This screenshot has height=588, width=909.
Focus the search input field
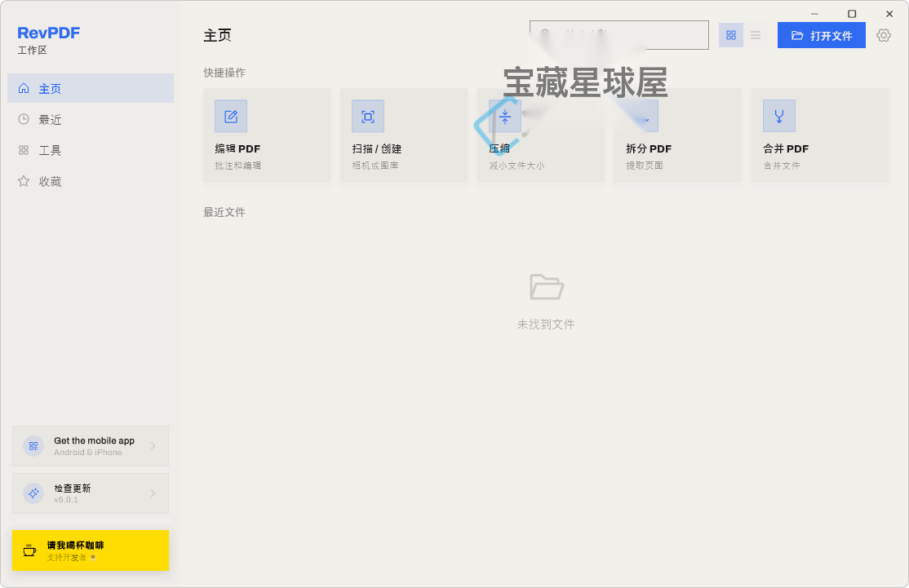(619, 35)
